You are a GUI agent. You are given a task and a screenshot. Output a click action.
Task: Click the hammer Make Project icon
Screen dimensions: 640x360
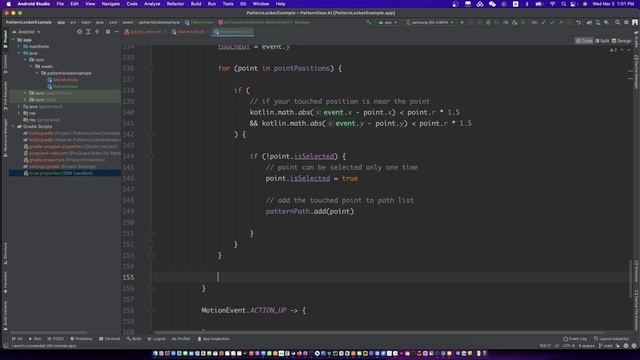[x=369, y=22]
